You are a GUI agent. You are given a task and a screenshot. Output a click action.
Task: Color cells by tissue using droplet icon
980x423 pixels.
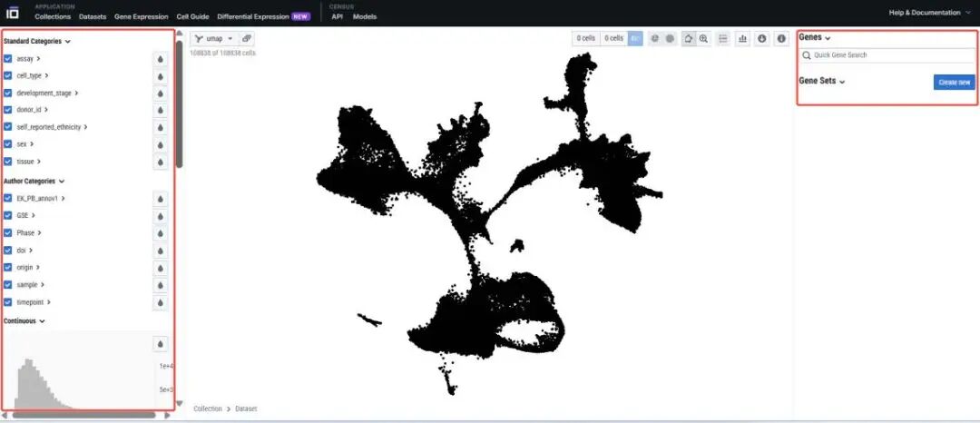(160, 162)
